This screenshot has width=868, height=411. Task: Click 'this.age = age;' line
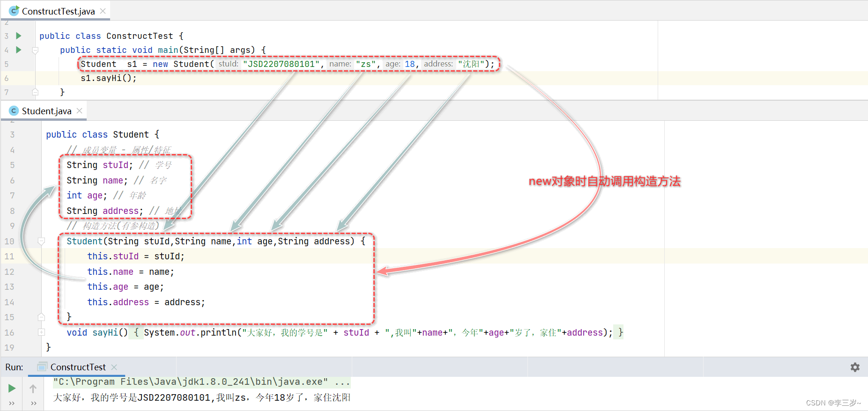tap(126, 287)
